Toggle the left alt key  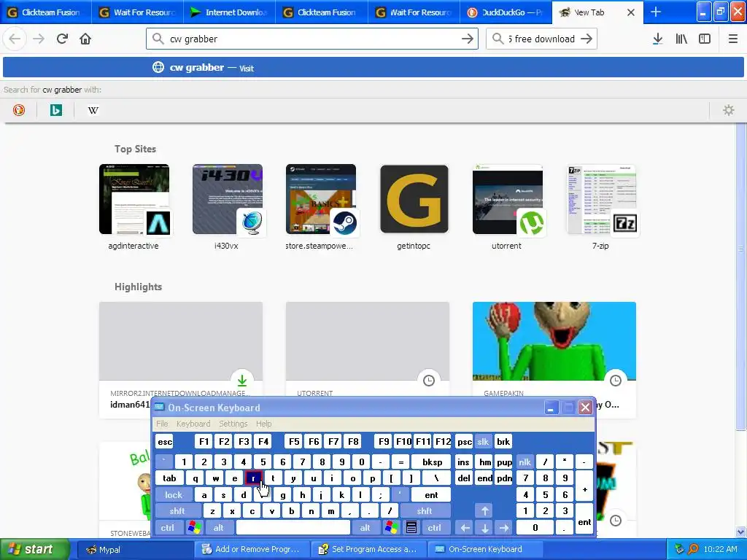(218, 528)
